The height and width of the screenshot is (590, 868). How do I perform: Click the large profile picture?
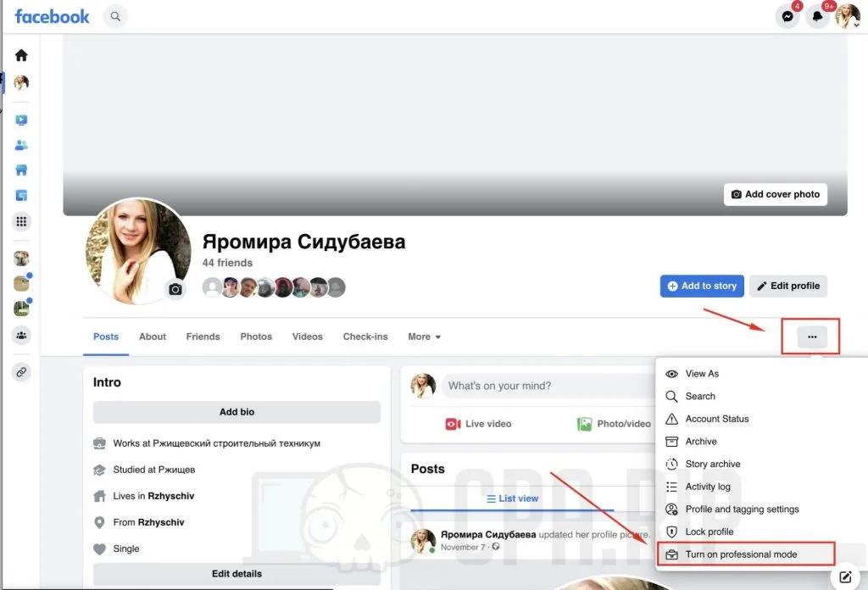(x=138, y=251)
